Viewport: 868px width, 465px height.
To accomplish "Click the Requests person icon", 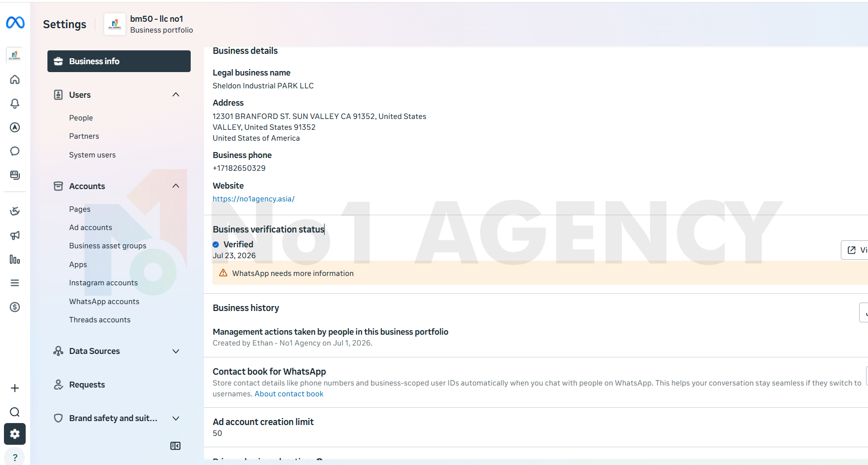I will (58, 385).
